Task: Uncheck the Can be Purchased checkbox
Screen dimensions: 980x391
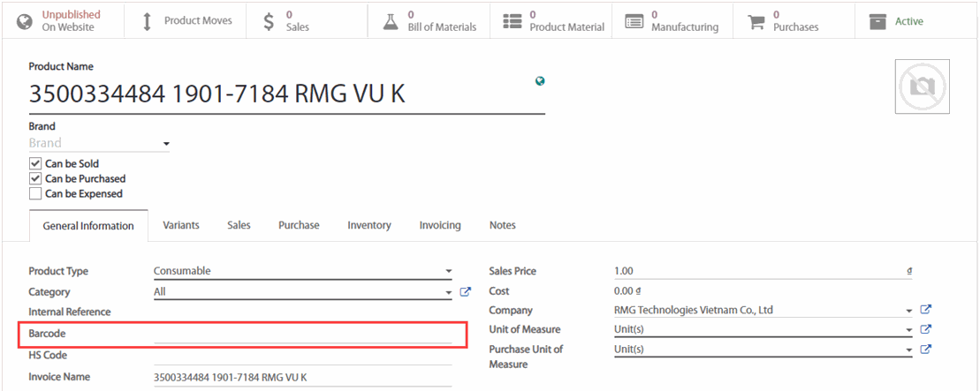Action: 35,178
